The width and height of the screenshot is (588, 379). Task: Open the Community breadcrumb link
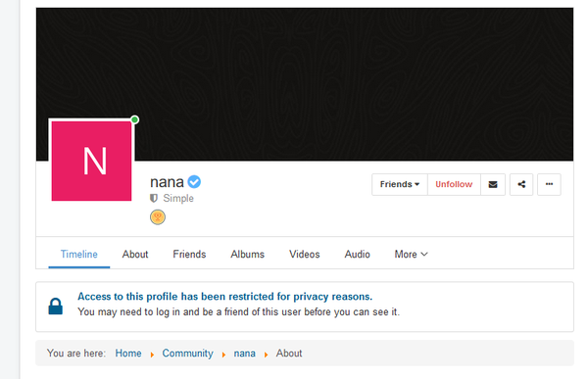(187, 354)
